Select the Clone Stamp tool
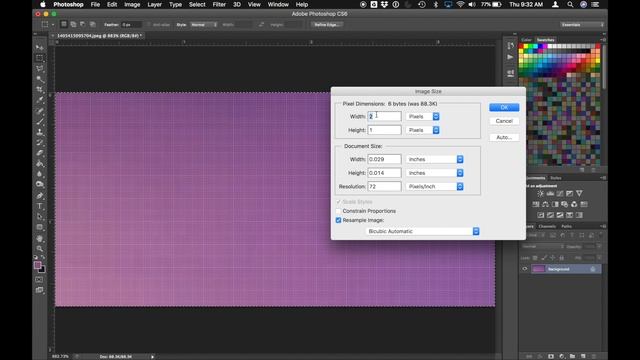 tap(40, 132)
